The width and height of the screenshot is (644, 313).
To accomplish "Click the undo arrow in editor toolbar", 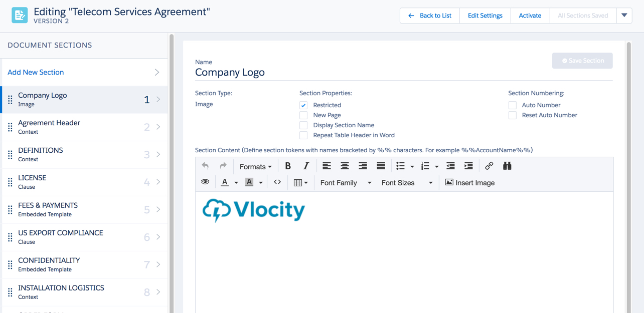I will click(205, 166).
